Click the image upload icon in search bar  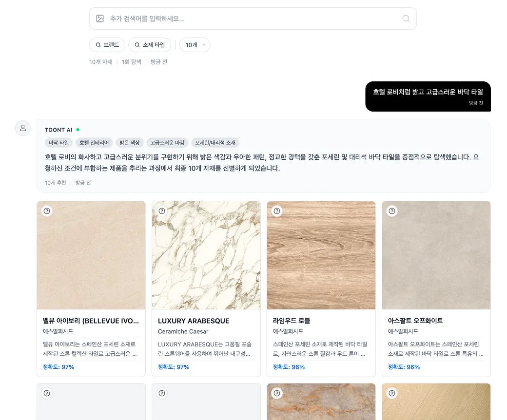click(100, 19)
